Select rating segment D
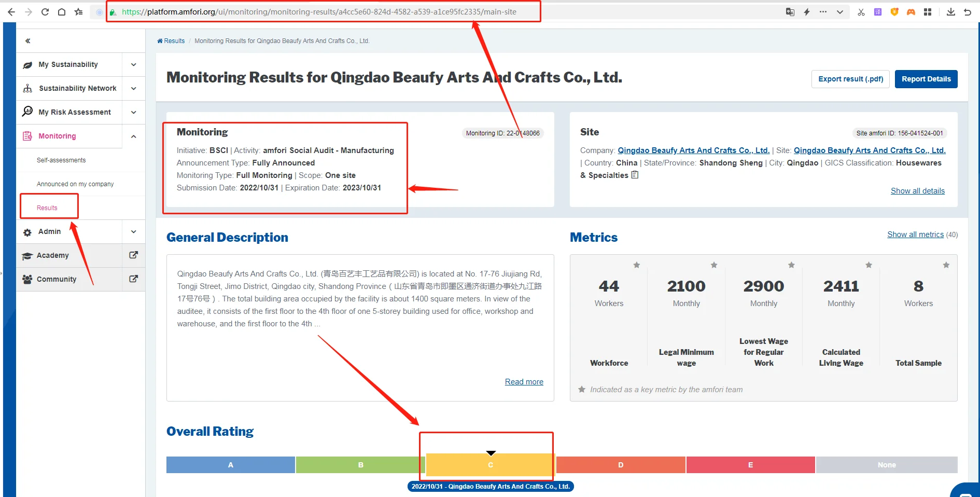Image resolution: width=980 pixels, height=497 pixels. pyautogui.click(x=621, y=465)
